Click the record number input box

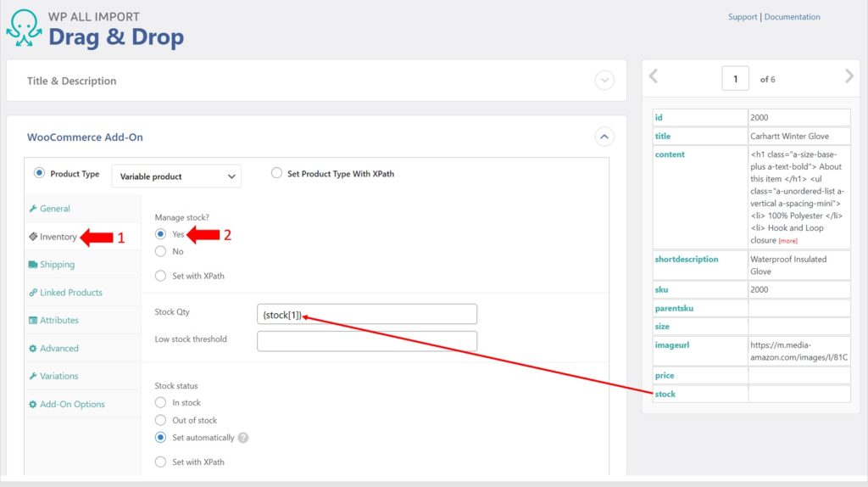[735, 79]
